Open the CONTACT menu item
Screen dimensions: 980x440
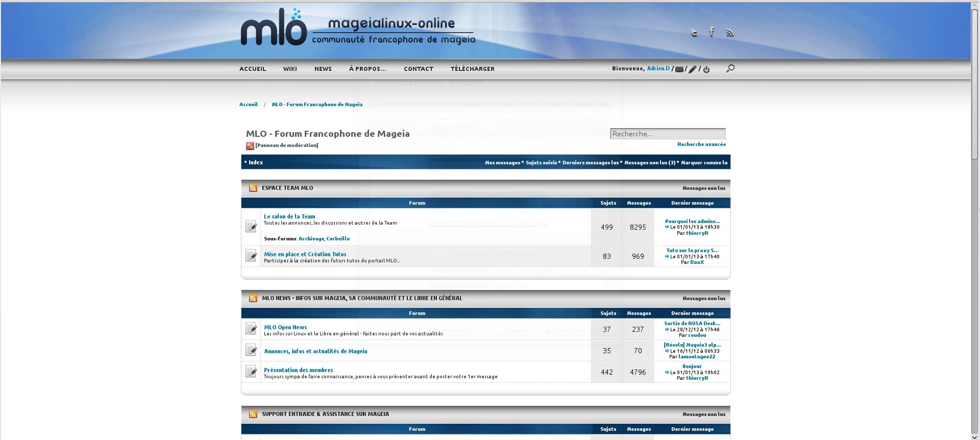tap(419, 69)
